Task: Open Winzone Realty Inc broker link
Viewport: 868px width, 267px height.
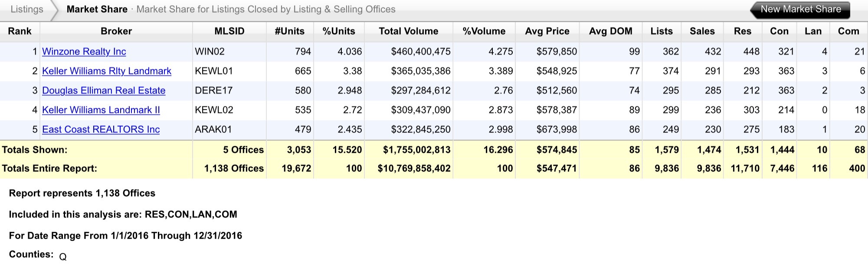Action: (84, 52)
